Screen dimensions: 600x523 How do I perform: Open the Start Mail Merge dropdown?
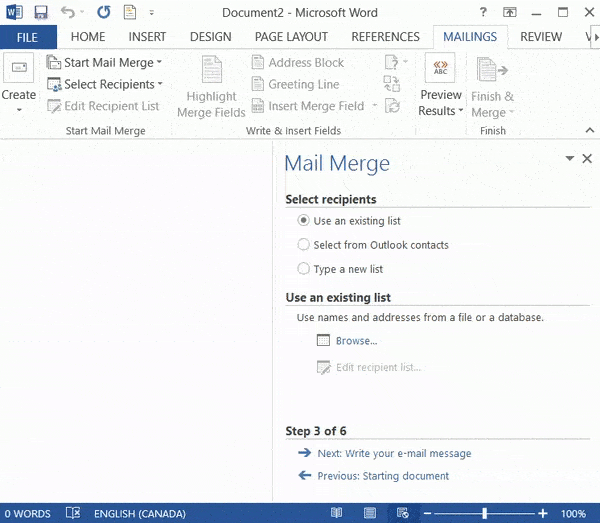click(104, 62)
